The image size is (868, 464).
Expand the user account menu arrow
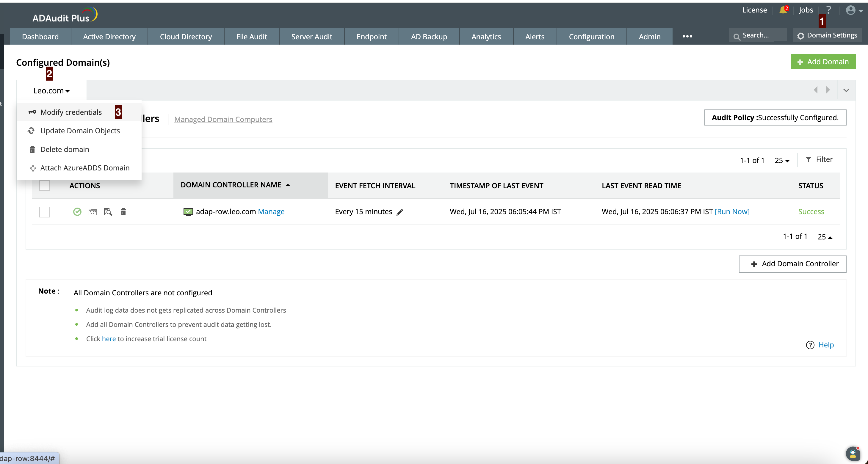(x=861, y=11)
